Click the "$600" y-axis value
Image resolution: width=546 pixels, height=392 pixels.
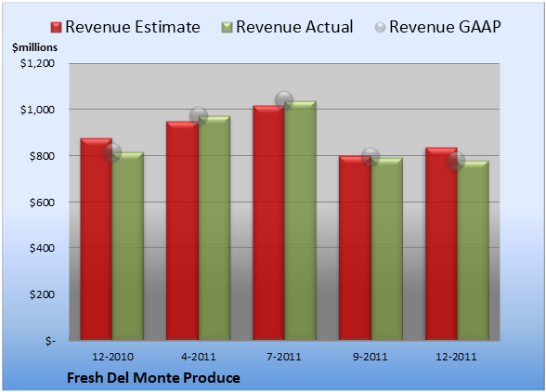pos(42,203)
